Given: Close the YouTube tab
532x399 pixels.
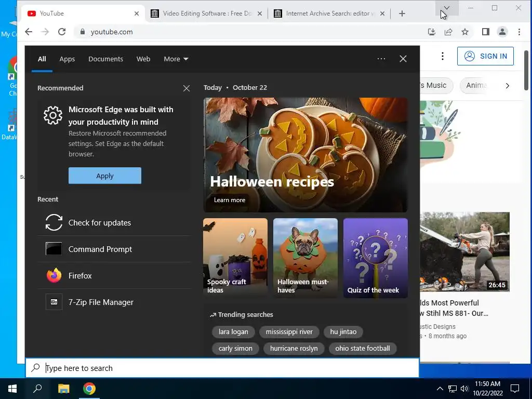Looking at the screenshot, I should (x=137, y=14).
